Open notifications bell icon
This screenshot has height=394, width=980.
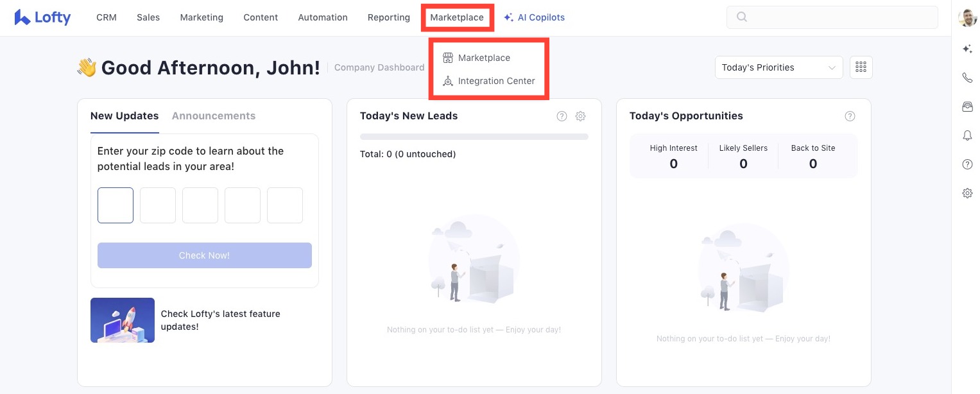point(967,135)
